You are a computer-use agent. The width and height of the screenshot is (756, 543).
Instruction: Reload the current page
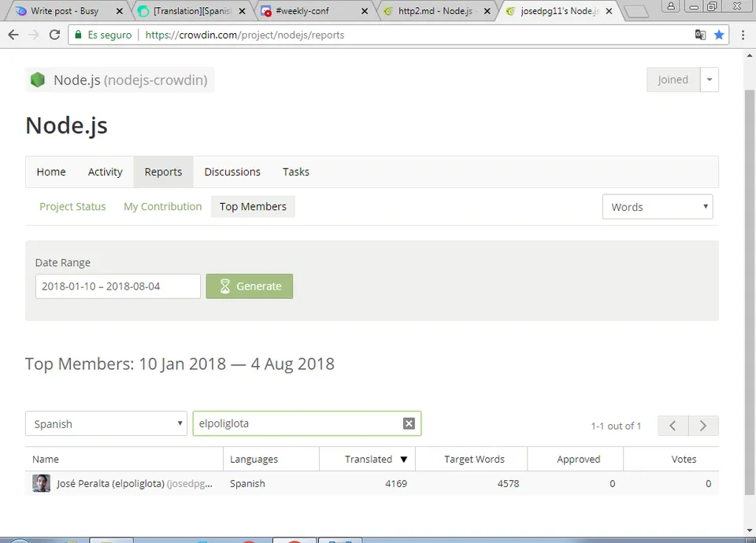coord(54,35)
